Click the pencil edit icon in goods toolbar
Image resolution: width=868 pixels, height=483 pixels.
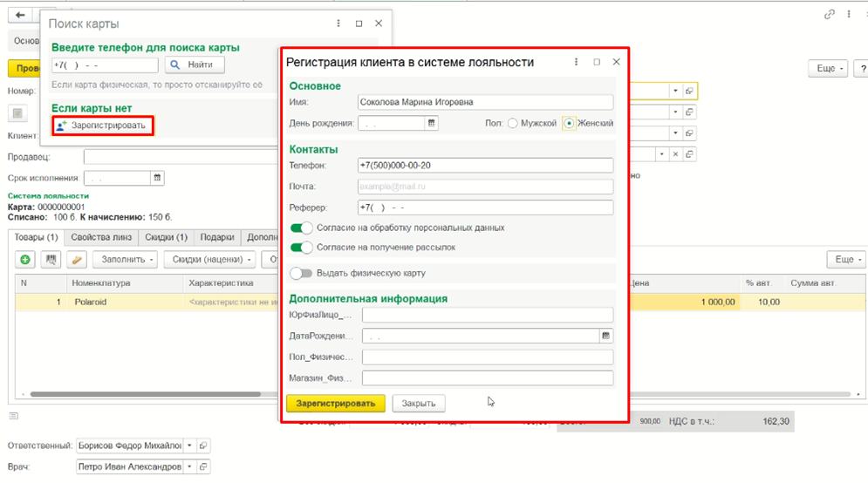[x=77, y=260]
